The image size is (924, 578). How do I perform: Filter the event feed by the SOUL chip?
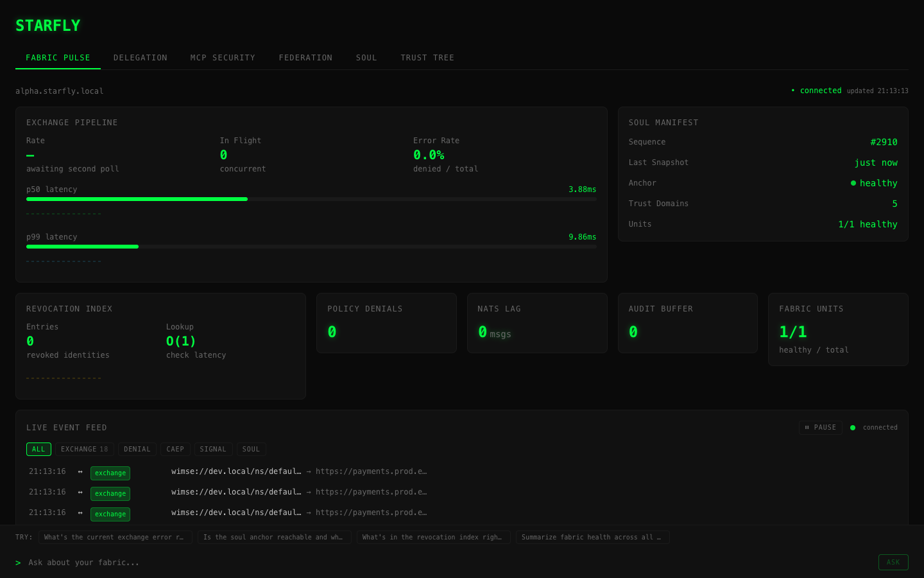pyautogui.click(x=251, y=450)
